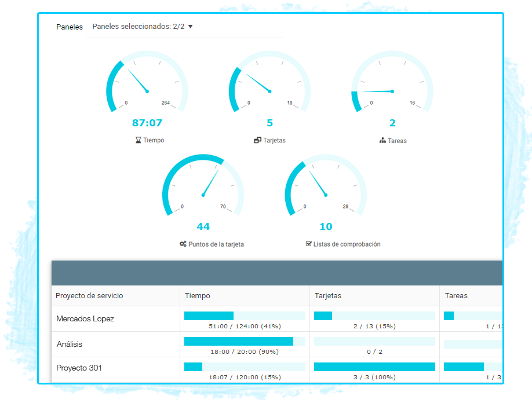Click the cards icon beside Tarjetas
This screenshot has width=532, height=403.
pos(257,140)
